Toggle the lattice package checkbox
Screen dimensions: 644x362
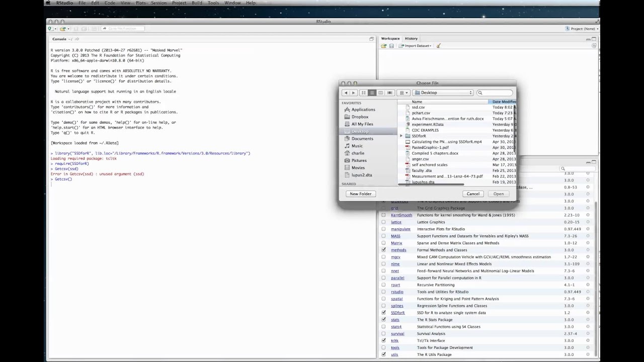(x=383, y=222)
